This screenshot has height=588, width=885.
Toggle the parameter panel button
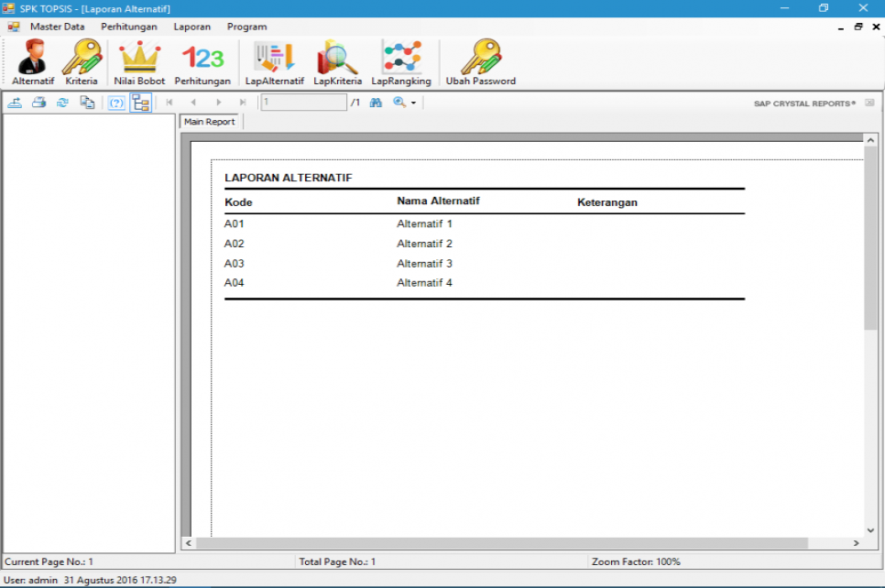coord(116,103)
